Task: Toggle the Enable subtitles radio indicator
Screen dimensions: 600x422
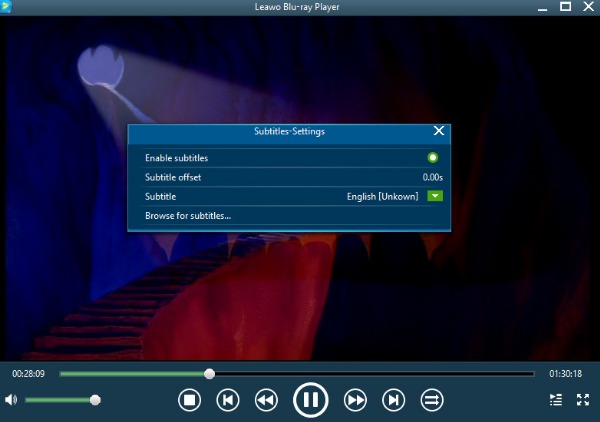Action: pyautogui.click(x=433, y=158)
